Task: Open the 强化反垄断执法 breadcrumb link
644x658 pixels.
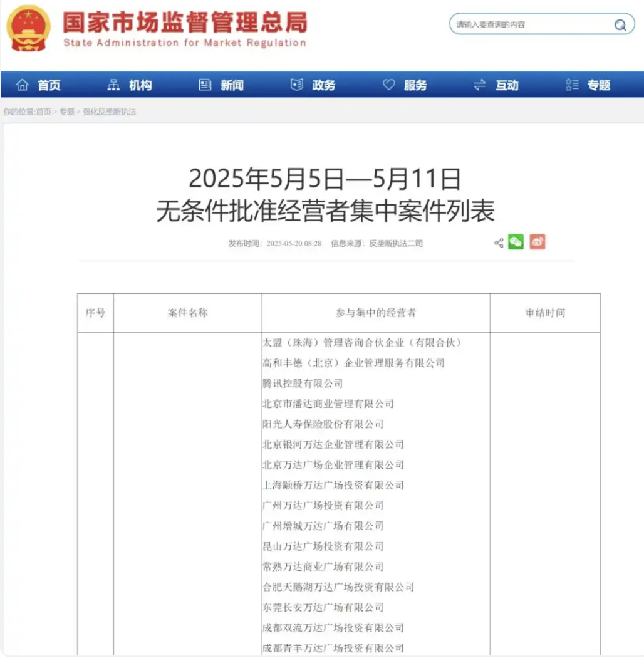Action: coord(109,112)
